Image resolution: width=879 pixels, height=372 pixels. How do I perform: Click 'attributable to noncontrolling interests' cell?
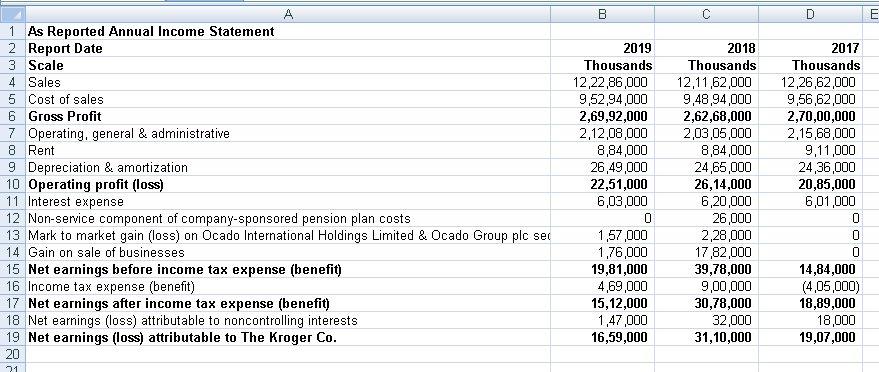pyautogui.click(x=288, y=320)
